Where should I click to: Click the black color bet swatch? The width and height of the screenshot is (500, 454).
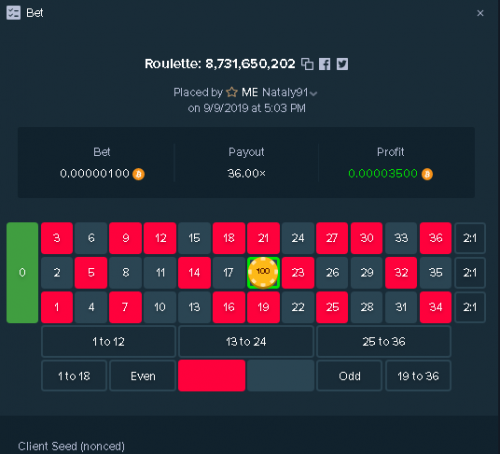[x=281, y=375]
